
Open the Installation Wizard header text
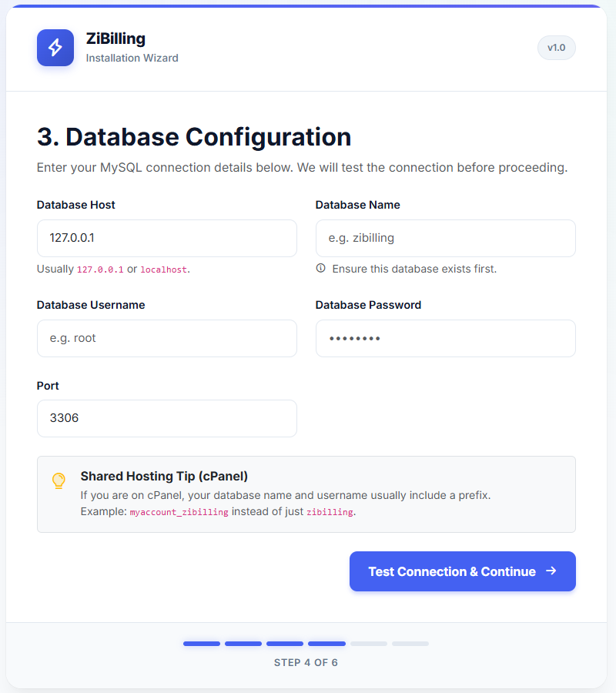132,58
